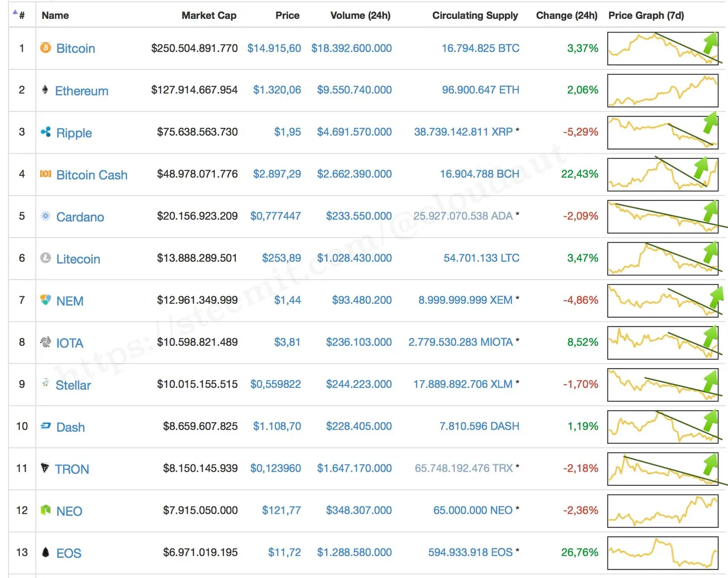Select Dash market cap $8.659.607.825
728x578 pixels.
pyautogui.click(x=200, y=426)
